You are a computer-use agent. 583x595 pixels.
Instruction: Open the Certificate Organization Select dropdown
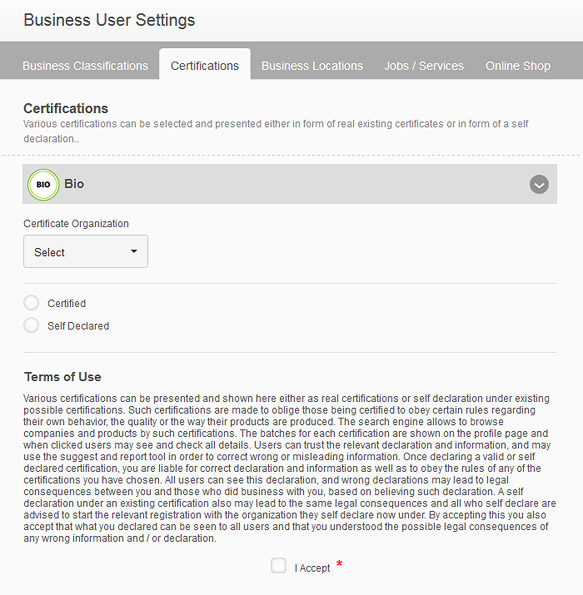click(85, 251)
